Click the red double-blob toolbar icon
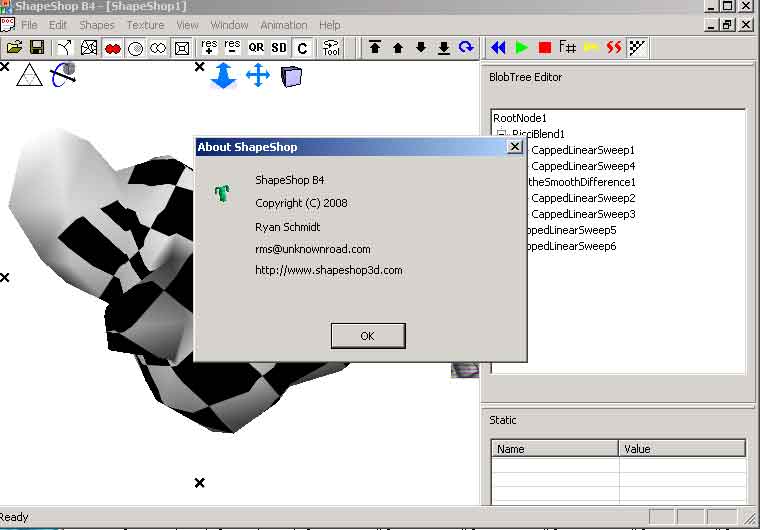 (113, 47)
